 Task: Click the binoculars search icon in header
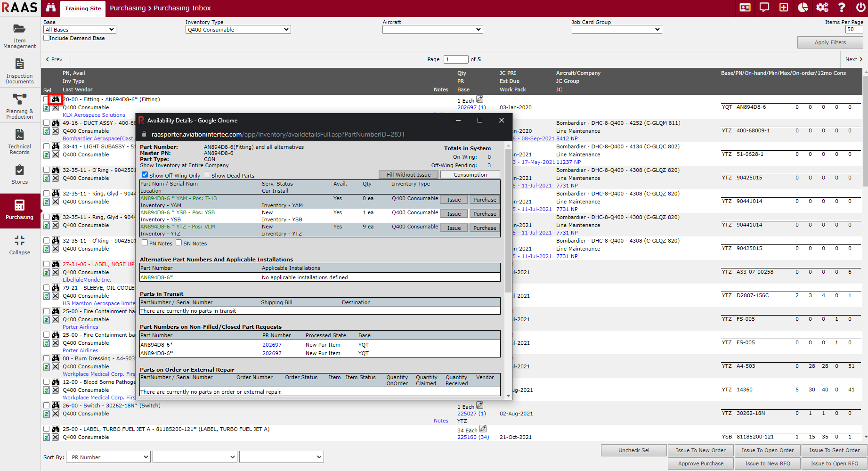pos(51,8)
